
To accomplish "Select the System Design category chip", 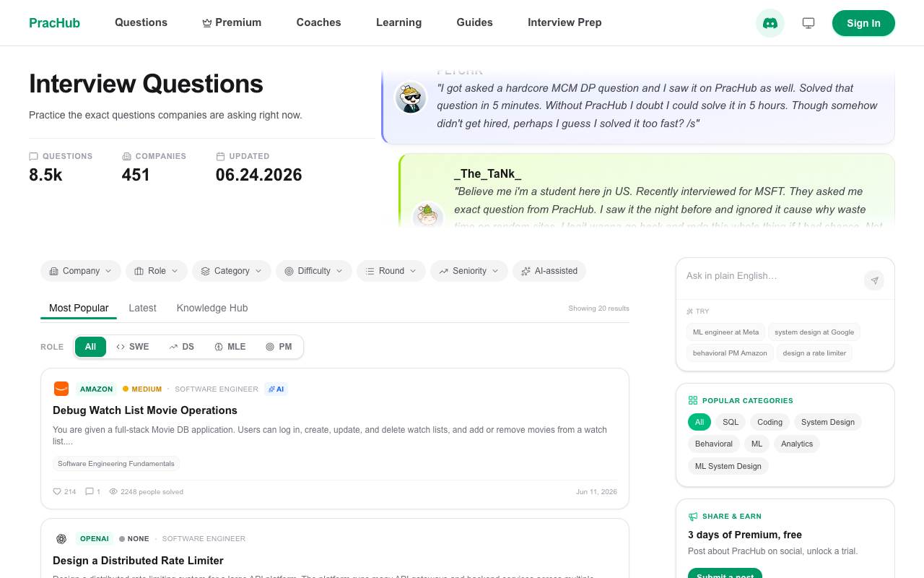I will [x=828, y=422].
